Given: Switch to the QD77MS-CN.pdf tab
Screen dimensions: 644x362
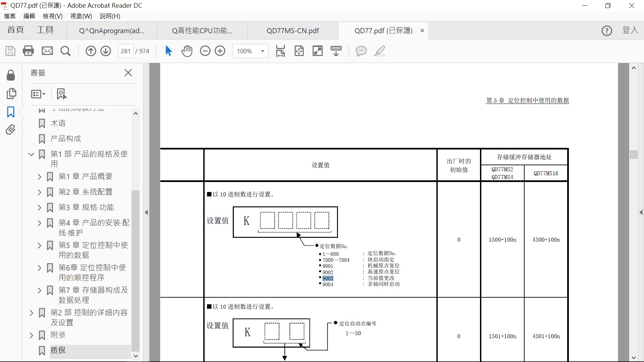Looking at the screenshot, I should point(292,31).
